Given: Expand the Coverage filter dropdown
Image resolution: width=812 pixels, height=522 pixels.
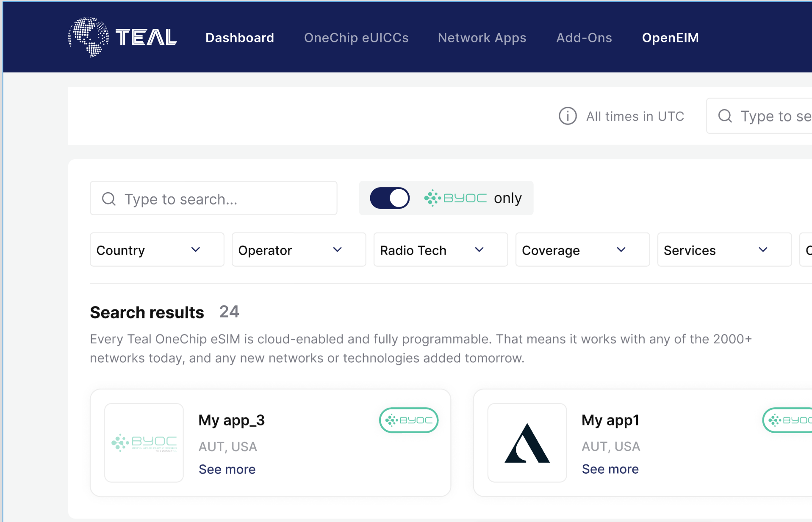Looking at the screenshot, I should [x=582, y=250].
